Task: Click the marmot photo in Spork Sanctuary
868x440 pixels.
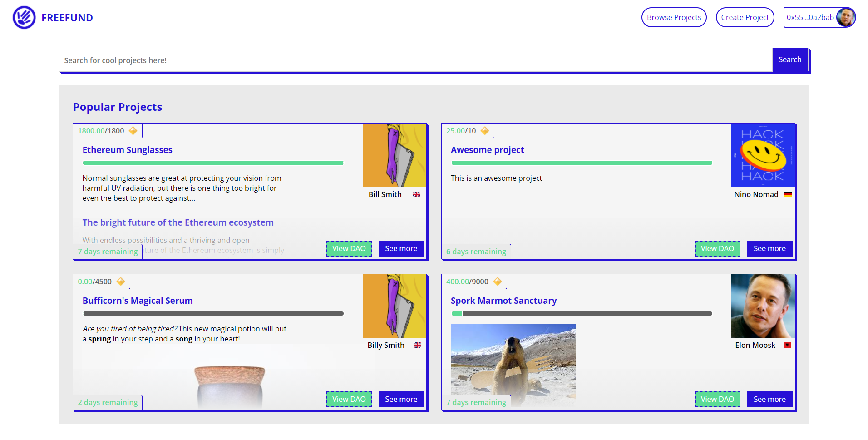Action: click(513, 365)
